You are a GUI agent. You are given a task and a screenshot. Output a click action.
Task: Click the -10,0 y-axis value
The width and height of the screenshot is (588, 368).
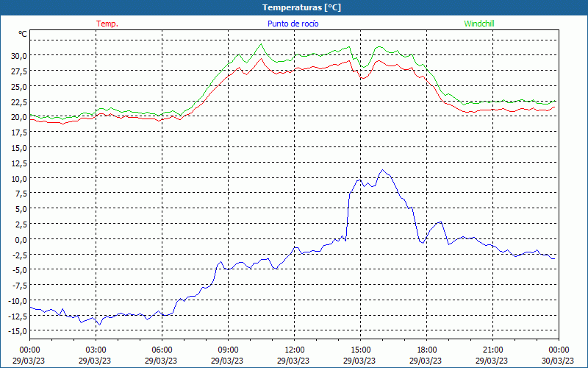pos(18,301)
